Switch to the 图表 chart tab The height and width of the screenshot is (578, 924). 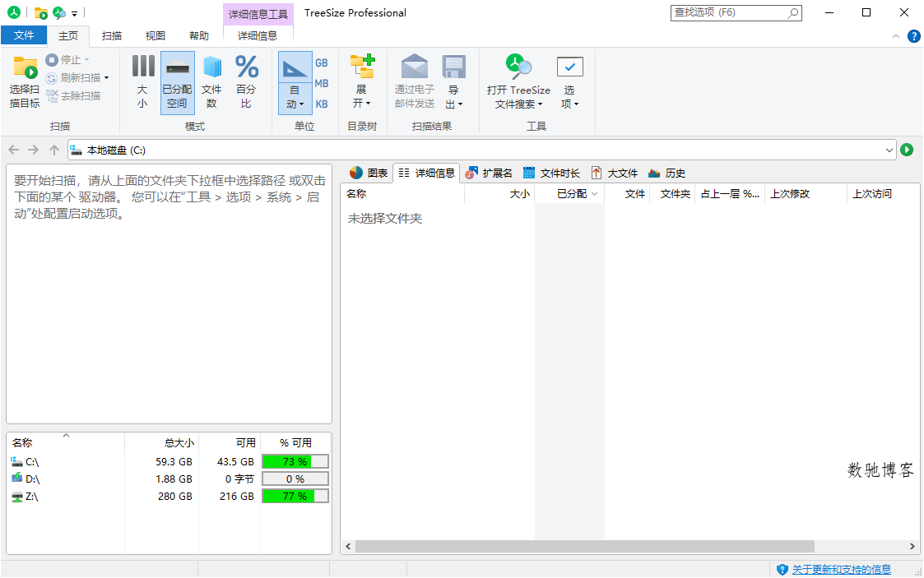[369, 173]
